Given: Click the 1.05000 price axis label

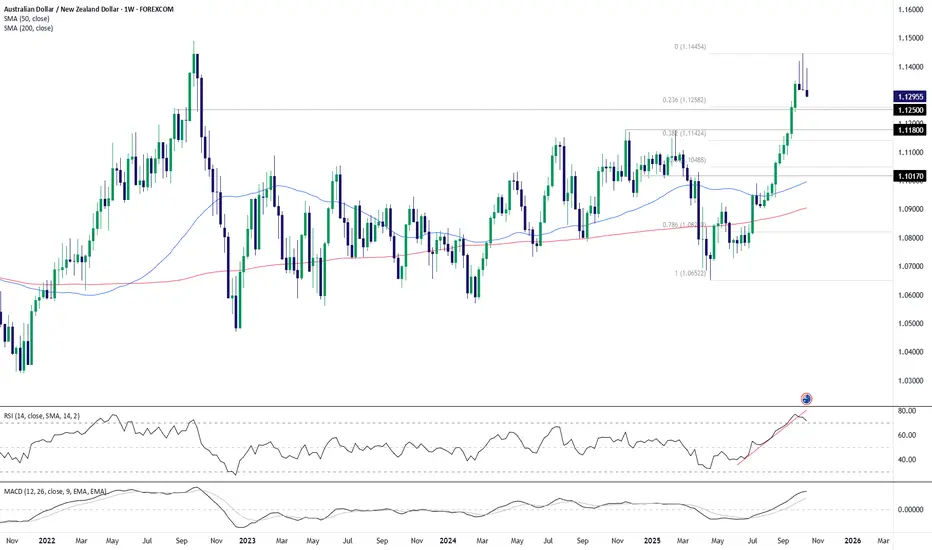Looking at the screenshot, I should coord(911,323).
